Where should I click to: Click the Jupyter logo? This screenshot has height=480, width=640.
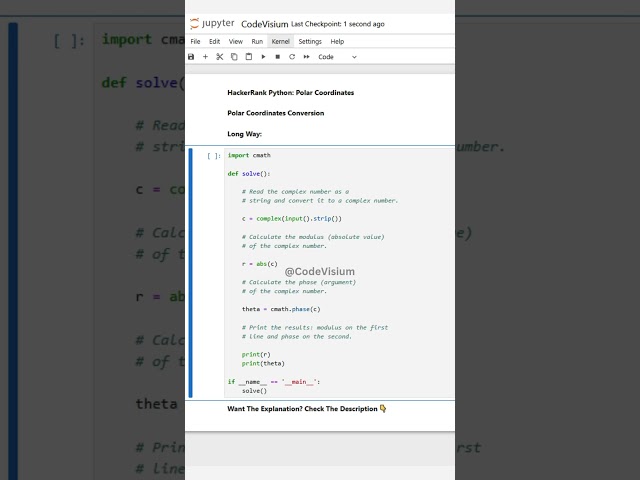coord(212,24)
